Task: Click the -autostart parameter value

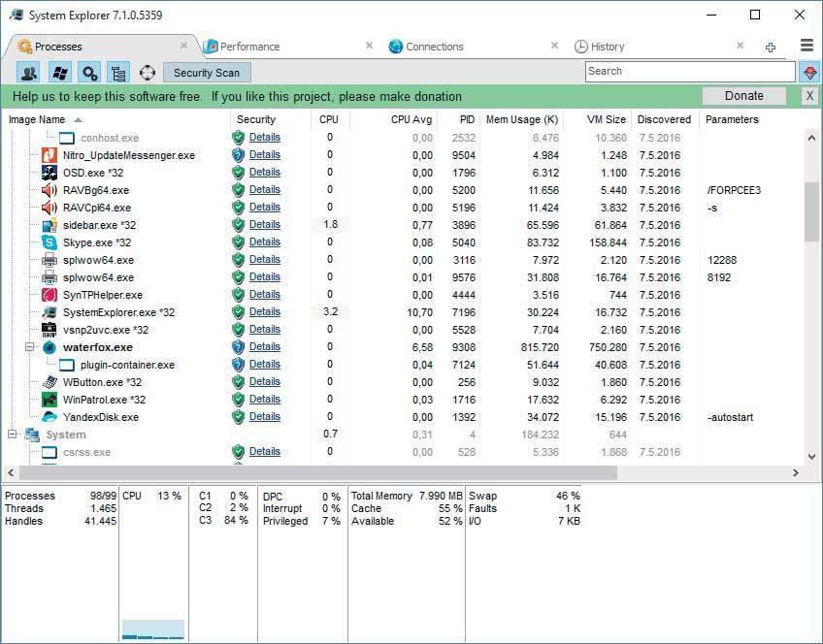Action: coord(730,417)
